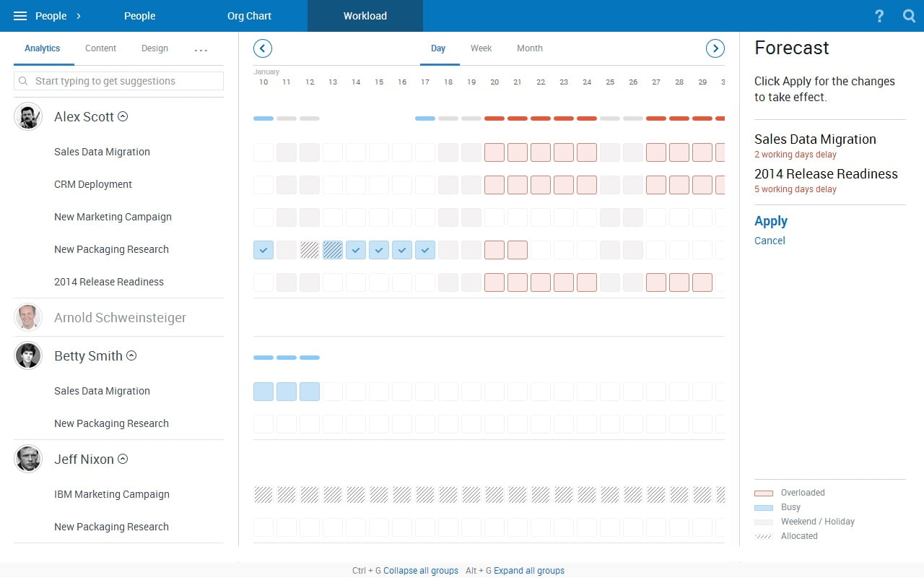Apply the forecast changes
924x578 pixels.
(771, 221)
